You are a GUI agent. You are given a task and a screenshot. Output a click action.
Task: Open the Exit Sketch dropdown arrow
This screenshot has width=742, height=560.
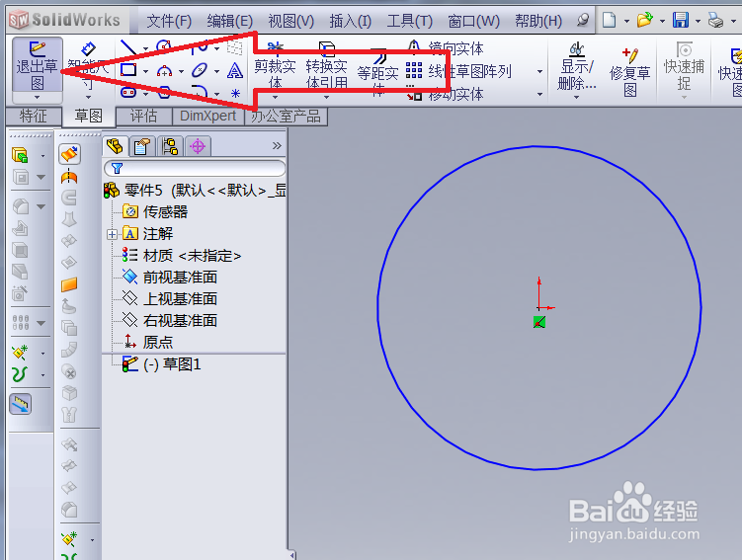click(x=37, y=98)
